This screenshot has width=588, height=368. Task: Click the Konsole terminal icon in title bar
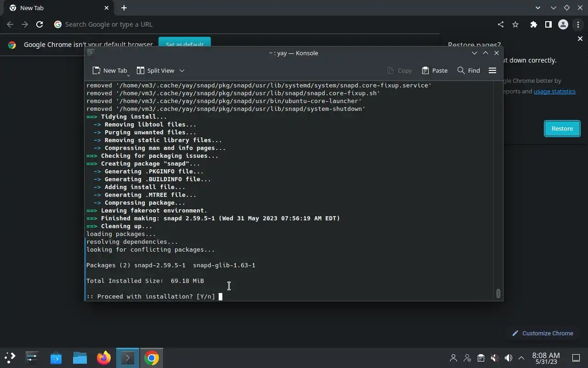90,52
